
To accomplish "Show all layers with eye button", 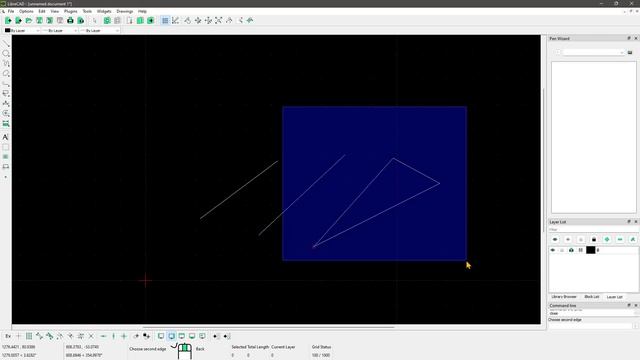I will [x=555, y=239].
